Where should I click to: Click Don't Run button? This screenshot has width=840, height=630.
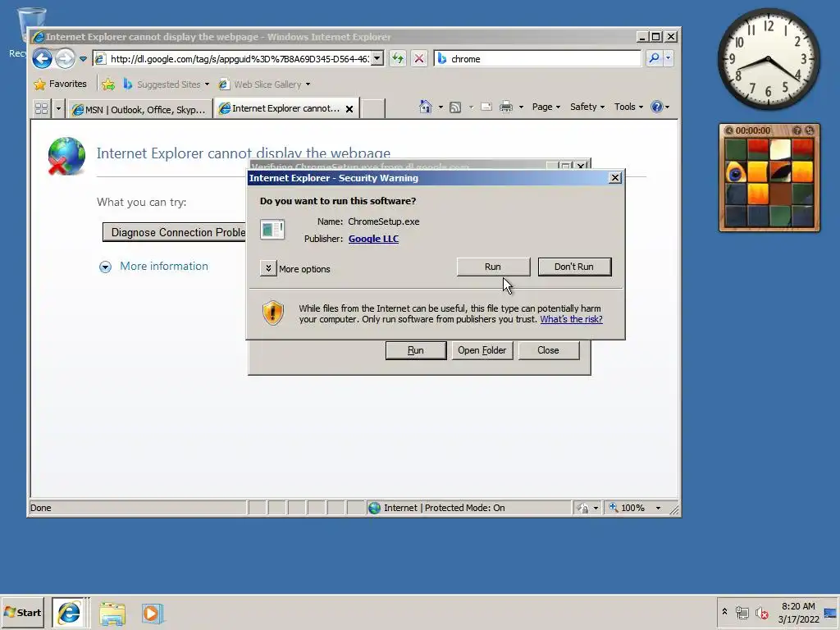pos(574,267)
